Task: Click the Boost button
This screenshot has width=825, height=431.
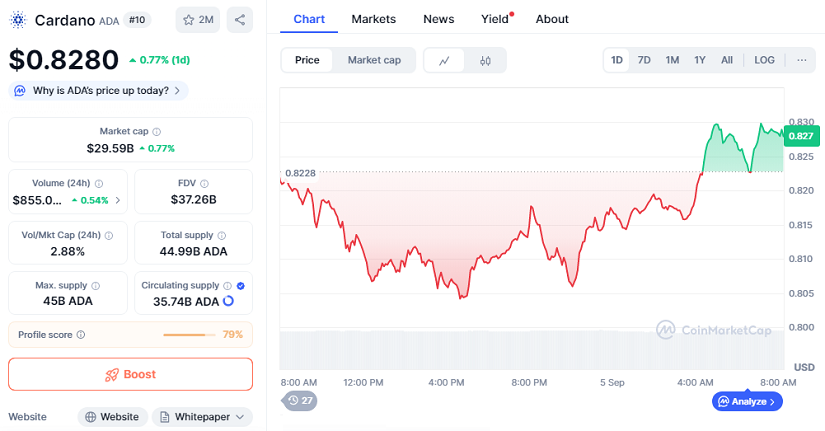Action: pyautogui.click(x=130, y=374)
